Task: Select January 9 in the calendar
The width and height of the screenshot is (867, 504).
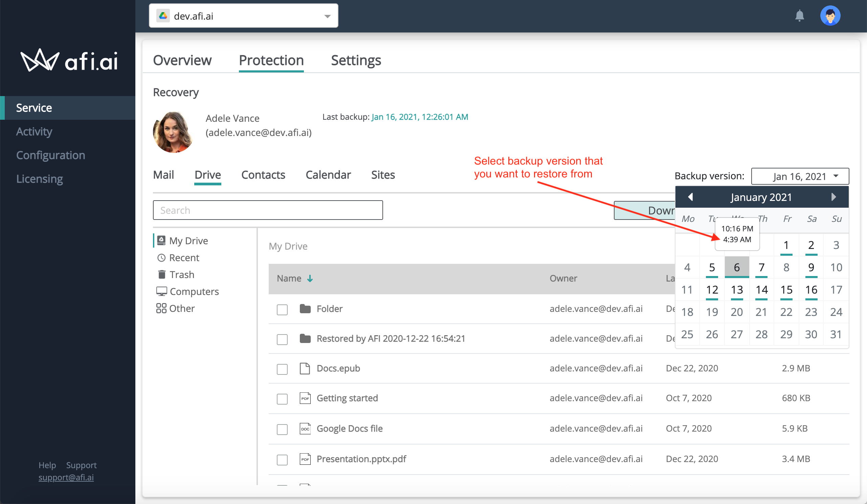Action: pos(811,267)
